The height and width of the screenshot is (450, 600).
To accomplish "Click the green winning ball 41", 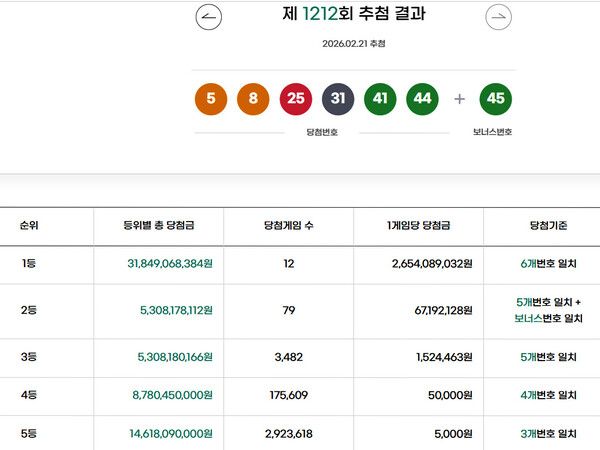I will (x=380, y=99).
